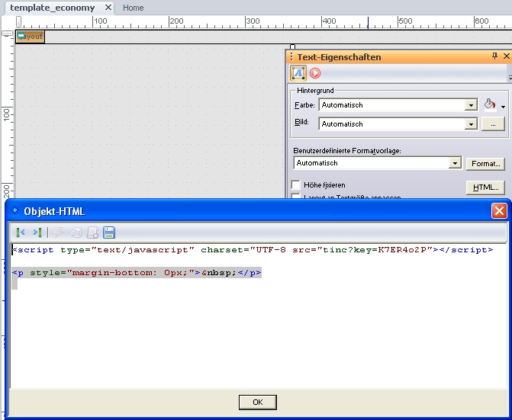The image size is (512, 420).
Task: Expand the Benutzerdefinierte Formatvorlage dropdown
Action: pyautogui.click(x=455, y=163)
